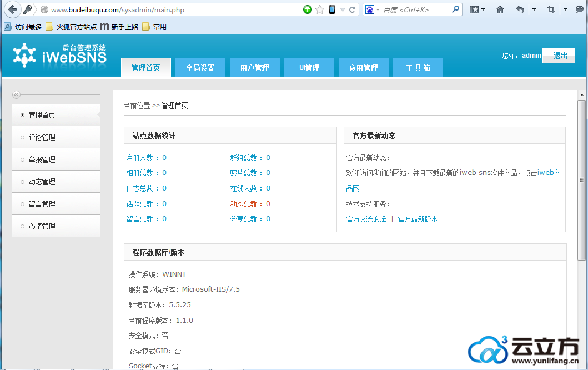Click the 退出 logout button
The height and width of the screenshot is (370, 588).
[x=559, y=56]
